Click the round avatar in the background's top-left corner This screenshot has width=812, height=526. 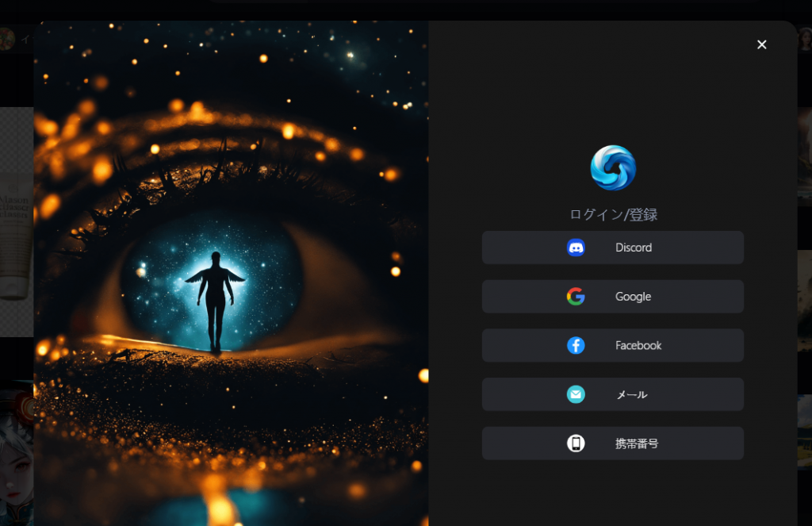pyautogui.click(x=6, y=39)
